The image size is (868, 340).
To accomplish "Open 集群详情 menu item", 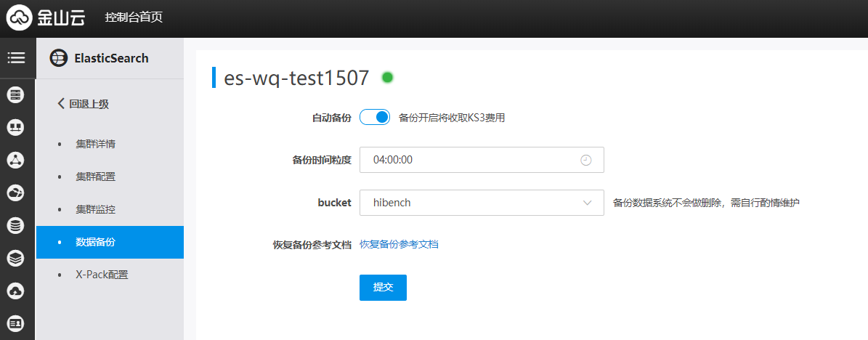I will pos(95,145).
